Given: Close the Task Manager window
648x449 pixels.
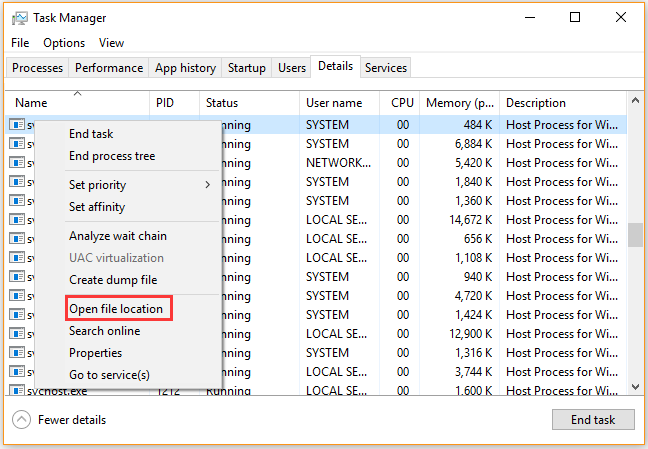Looking at the screenshot, I should [x=621, y=17].
